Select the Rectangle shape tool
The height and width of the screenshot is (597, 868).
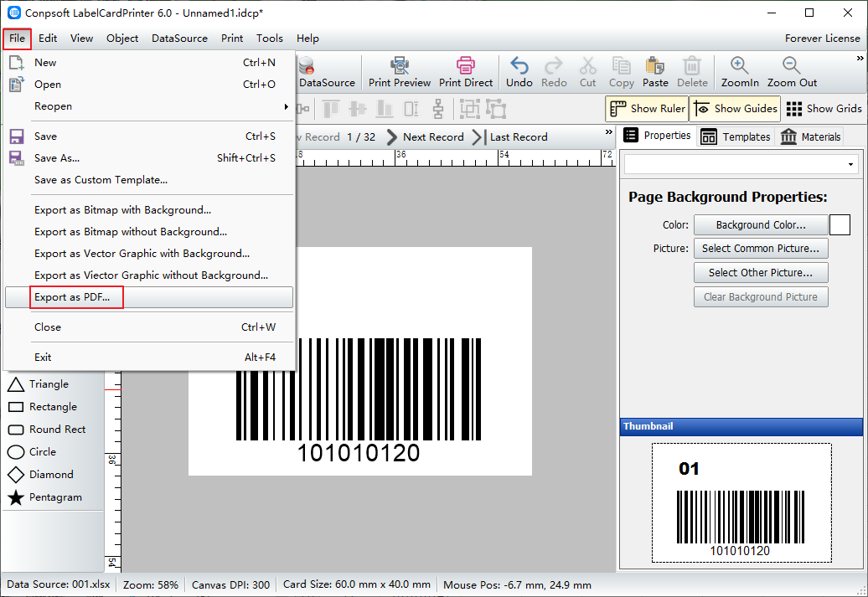(42, 407)
